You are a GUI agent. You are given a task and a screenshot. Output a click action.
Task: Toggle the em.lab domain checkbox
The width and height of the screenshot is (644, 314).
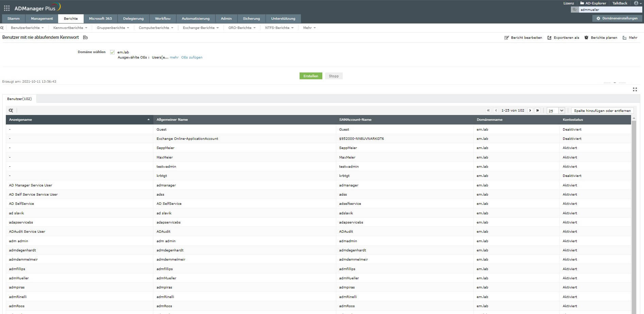coord(112,52)
